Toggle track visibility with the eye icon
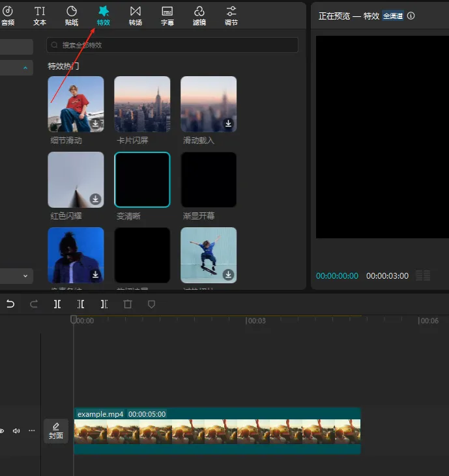 coord(2,430)
